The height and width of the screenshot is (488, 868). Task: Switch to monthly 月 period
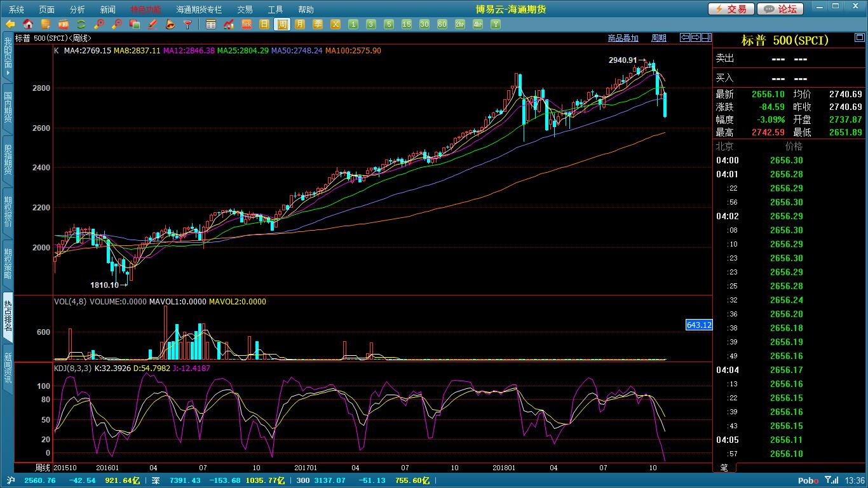300,24
